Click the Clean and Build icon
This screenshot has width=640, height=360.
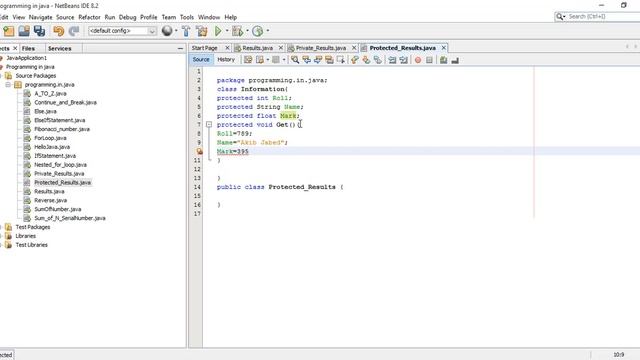202,31
